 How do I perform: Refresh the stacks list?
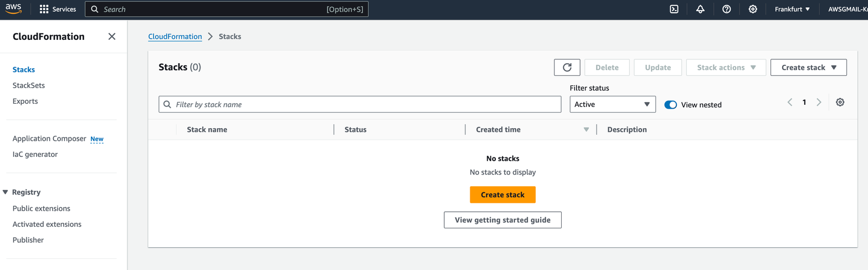coord(567,67)
